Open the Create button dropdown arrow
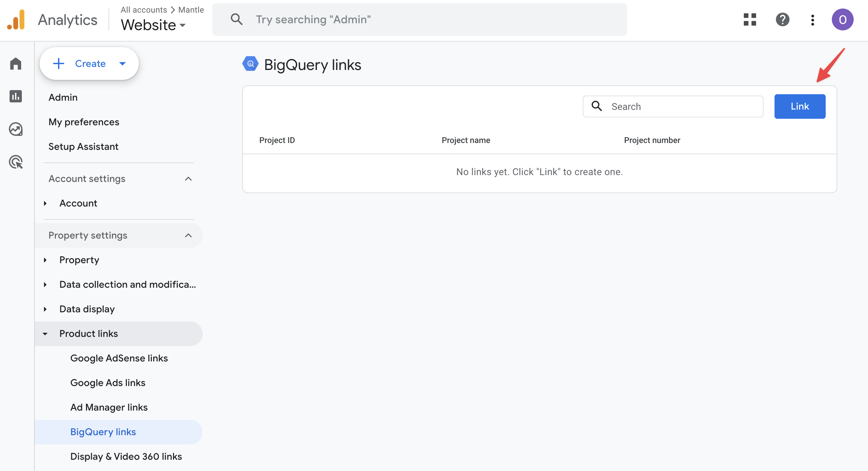The width and height of the screenshot is (868, 471). [122, 63]
